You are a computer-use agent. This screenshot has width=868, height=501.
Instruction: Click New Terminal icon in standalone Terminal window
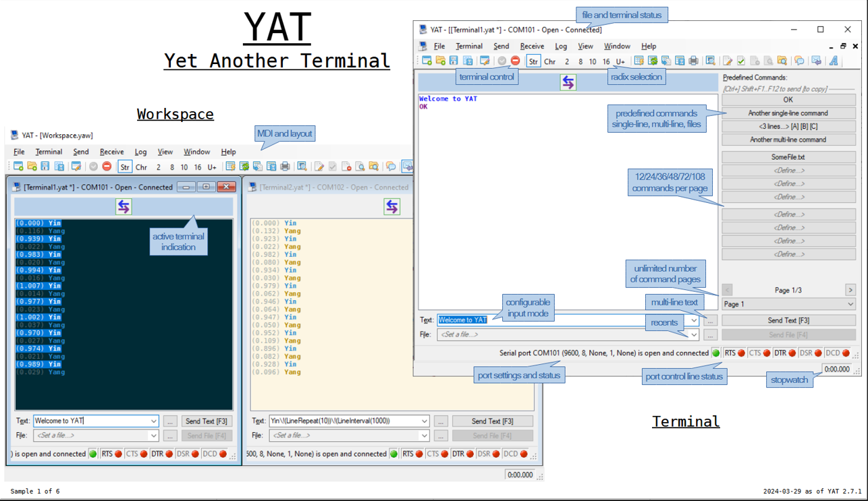coord(427,61)
